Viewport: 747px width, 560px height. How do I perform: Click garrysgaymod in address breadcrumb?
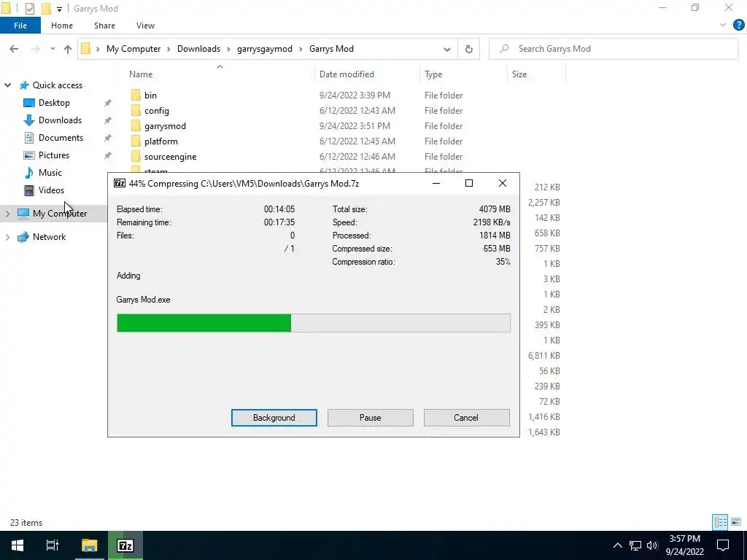click(x=264, y=49)
